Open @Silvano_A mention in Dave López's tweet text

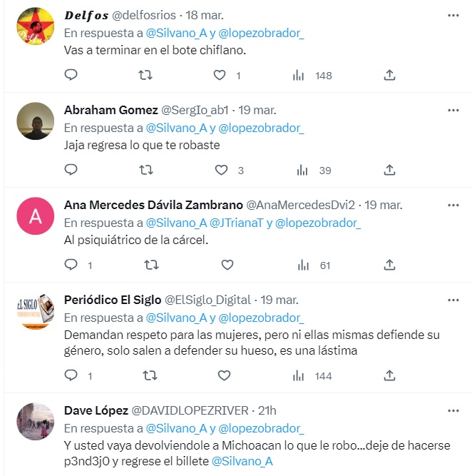pyautogui.click(x=242, y=461)
